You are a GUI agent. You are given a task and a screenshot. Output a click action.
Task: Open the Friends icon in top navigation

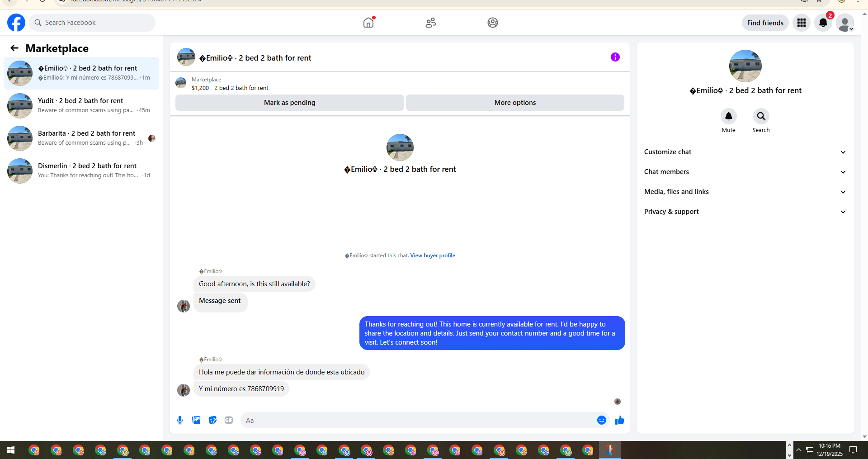coord(431,23)
